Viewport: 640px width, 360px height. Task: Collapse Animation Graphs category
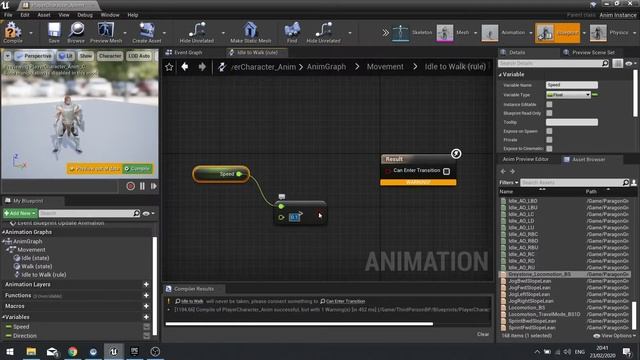pos(4,232)
